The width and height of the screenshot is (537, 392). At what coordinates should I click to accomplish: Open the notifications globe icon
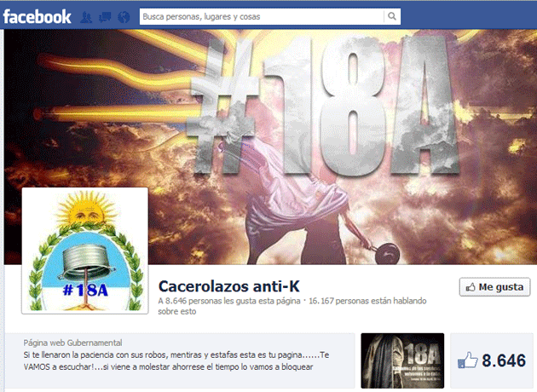coord(124,16)
